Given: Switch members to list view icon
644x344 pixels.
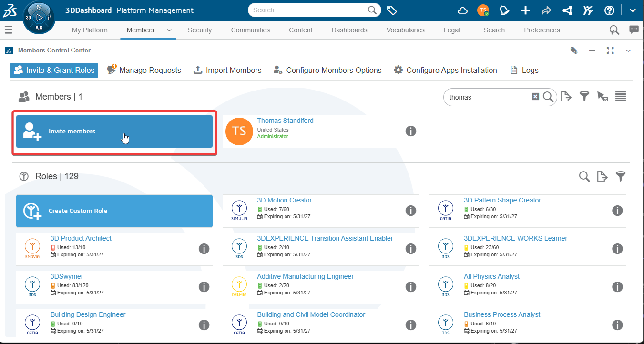Looking at the screenshot, I should [621, 97].
